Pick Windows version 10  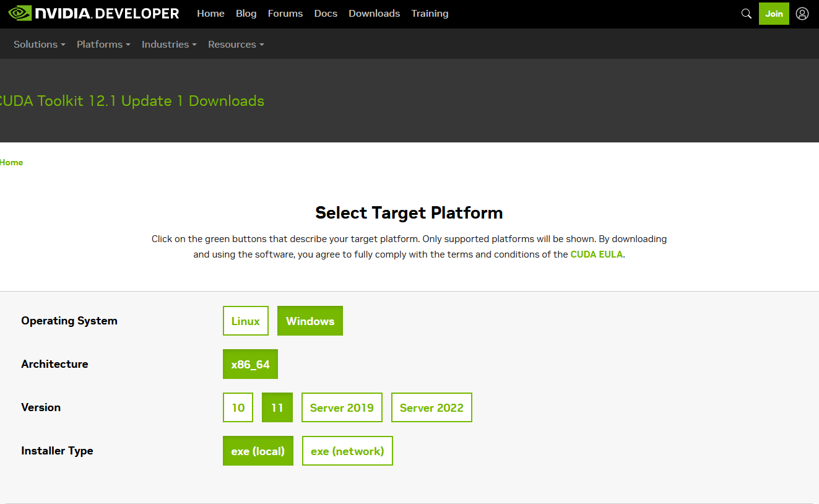coord(238,407)
